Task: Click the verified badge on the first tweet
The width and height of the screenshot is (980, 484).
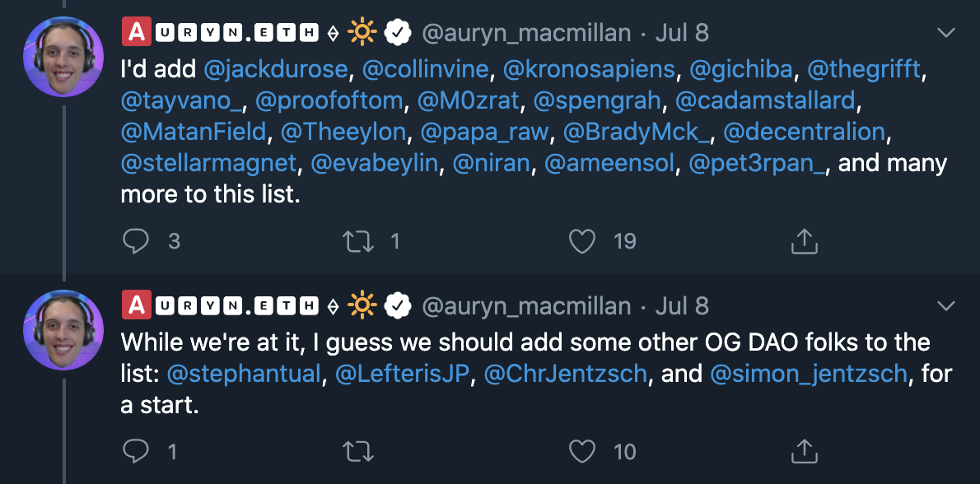Action: click(399, 33)
